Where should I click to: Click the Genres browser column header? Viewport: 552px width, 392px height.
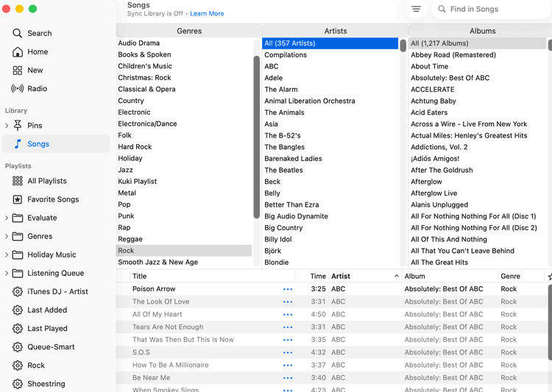click(x=188, y=31)
